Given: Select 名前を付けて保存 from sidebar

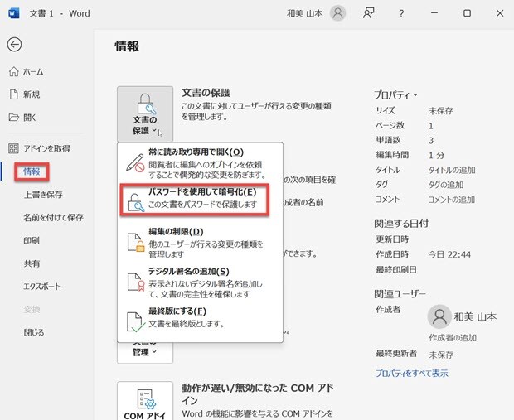Looking at the screenshot, I should (53, 218).
